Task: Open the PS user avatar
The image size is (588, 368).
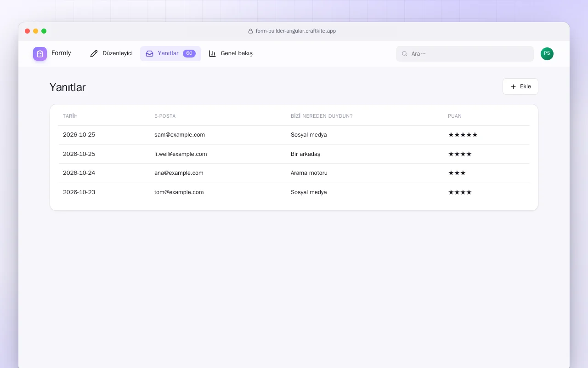Action: tap(547, 54)
